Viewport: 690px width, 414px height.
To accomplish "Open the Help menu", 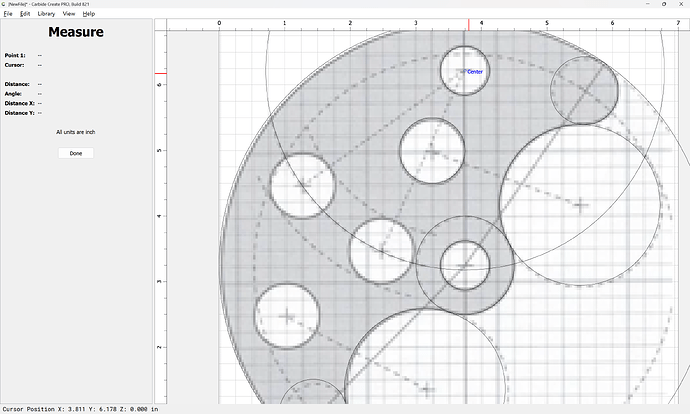I will coord(89,14).
